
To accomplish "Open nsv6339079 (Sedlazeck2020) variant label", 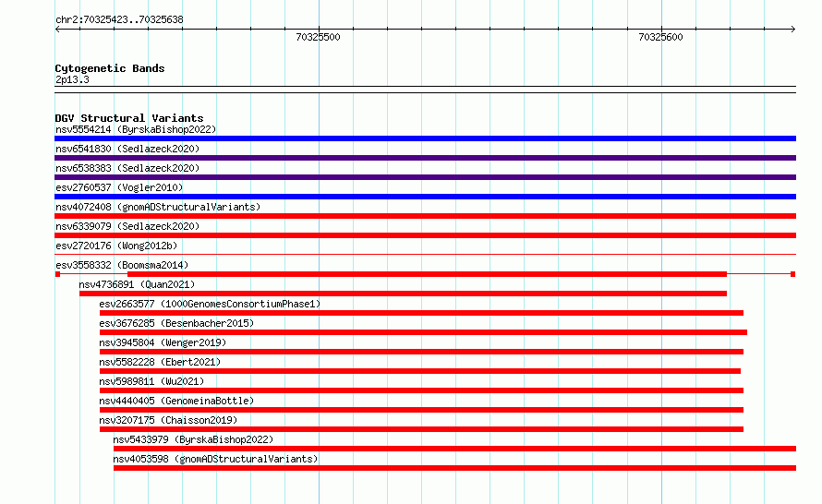I will point(127,226).
